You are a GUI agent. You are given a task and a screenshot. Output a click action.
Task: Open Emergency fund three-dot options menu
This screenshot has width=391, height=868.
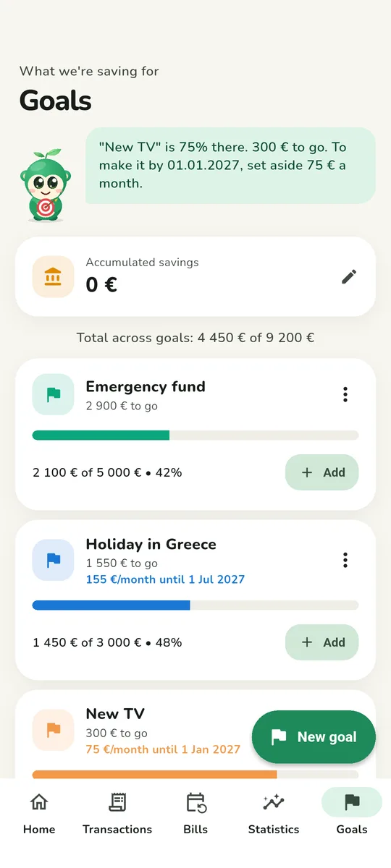click(345, 394)
